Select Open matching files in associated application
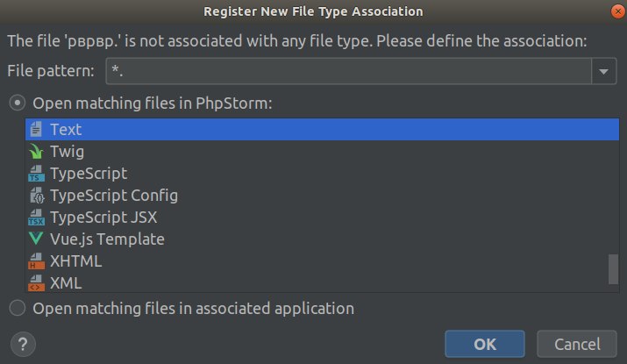This screenshot has width=627, height=364. tap(18, 309)
